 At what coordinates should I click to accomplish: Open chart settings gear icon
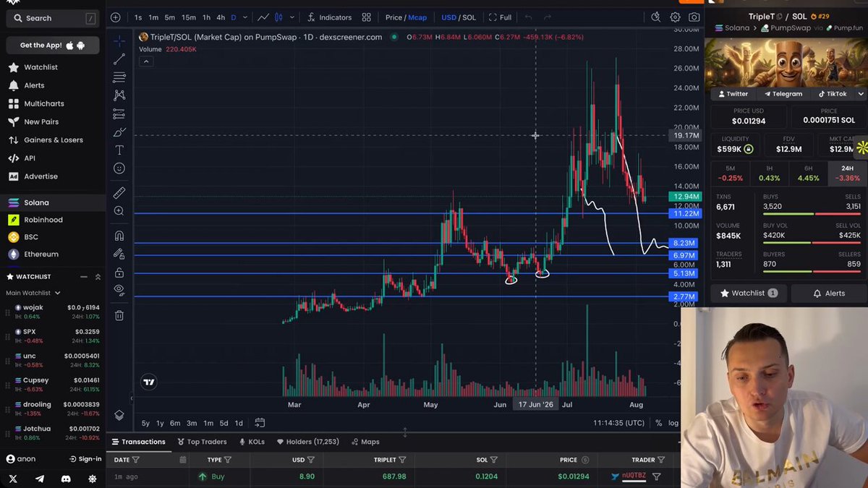(675, 17)
